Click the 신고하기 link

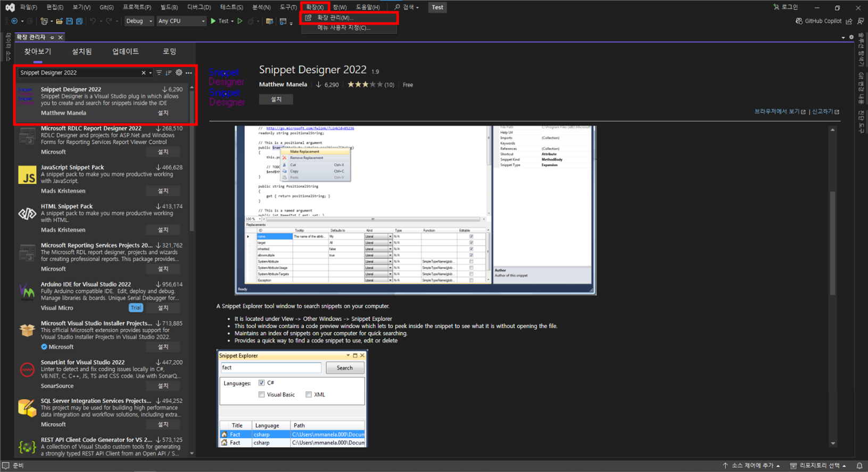click(825, 111)
